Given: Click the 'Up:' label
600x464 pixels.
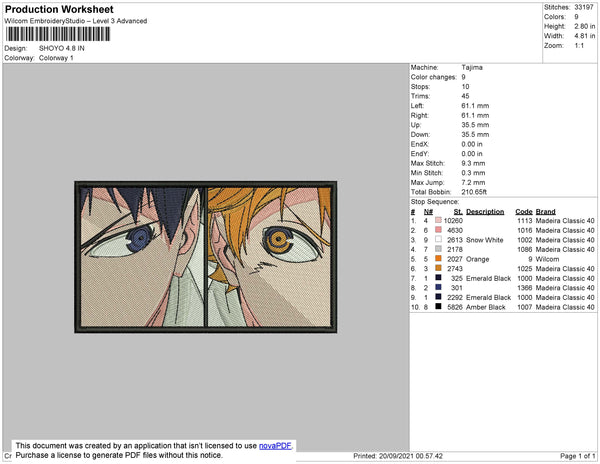Looking at the screenshot, I should (x=416, y=125).
